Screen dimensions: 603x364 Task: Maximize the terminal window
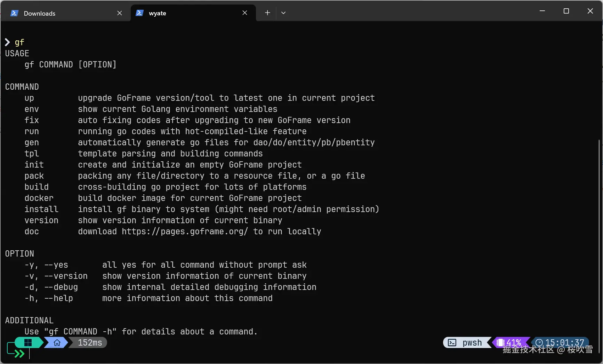tap(566, 11)
